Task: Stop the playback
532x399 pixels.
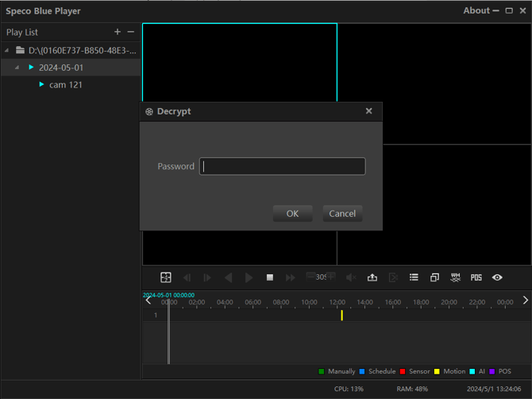Action: [270, 277]
